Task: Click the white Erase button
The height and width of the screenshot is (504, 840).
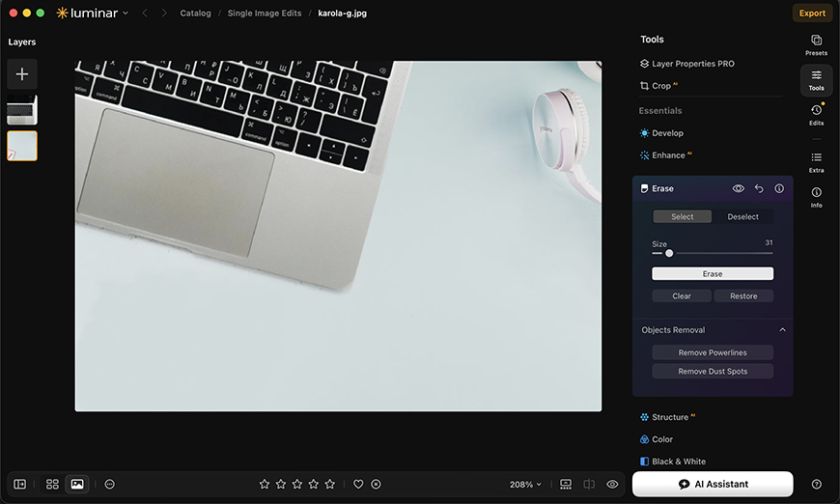Action: pos(713,273)
